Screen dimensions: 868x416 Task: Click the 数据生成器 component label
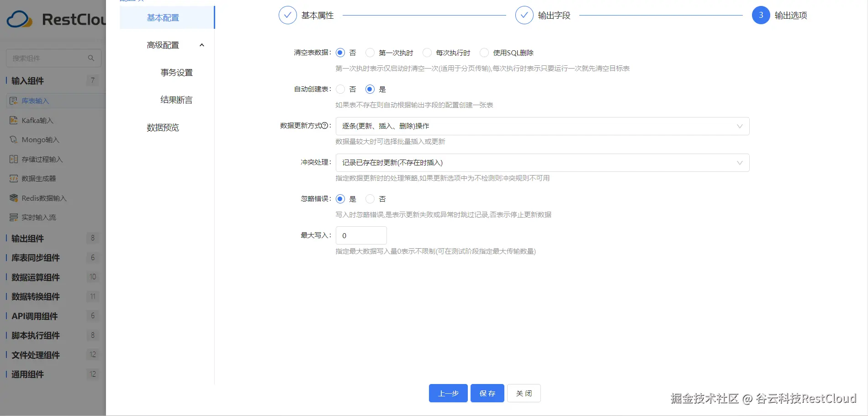coord(39,178)
